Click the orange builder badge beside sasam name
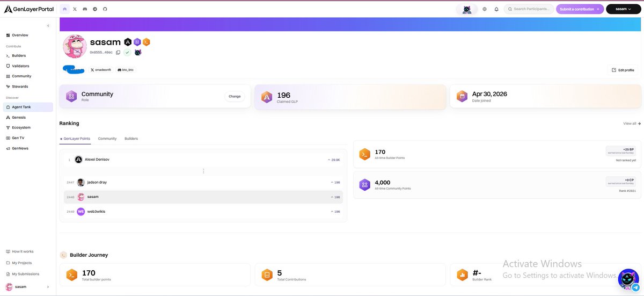 (146, 42)
